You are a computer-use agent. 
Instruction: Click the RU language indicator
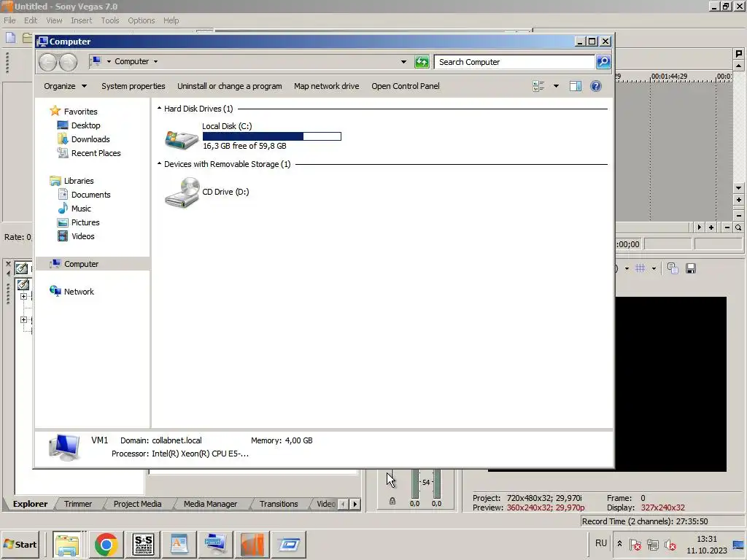(x=601, y=543)
